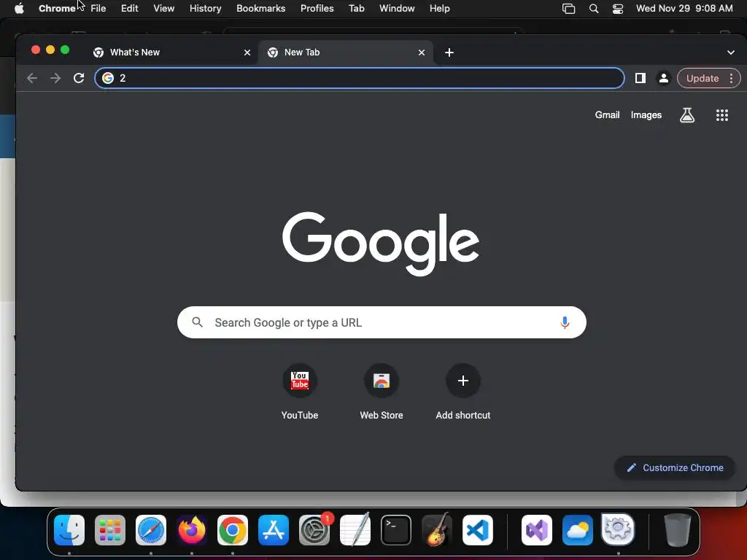The width and height of the screenshot is (747, 560).
Task: Launch Safari from the Dock
Action: click(x=151, y=530)
